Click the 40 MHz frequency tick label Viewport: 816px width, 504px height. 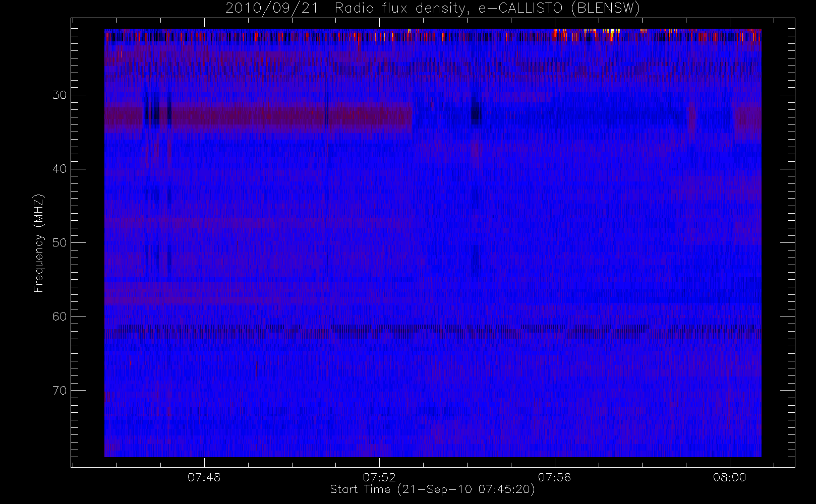[x=60, y=169]
